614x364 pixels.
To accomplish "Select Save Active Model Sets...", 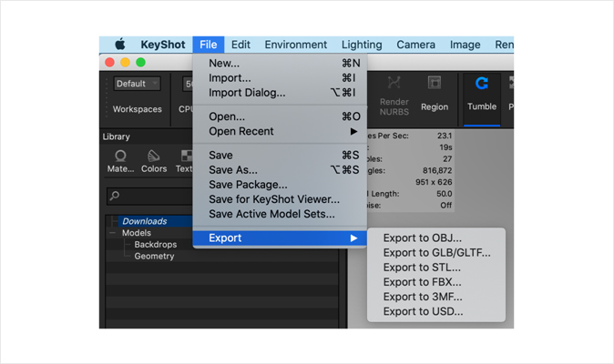I will [x=280, y=214].
